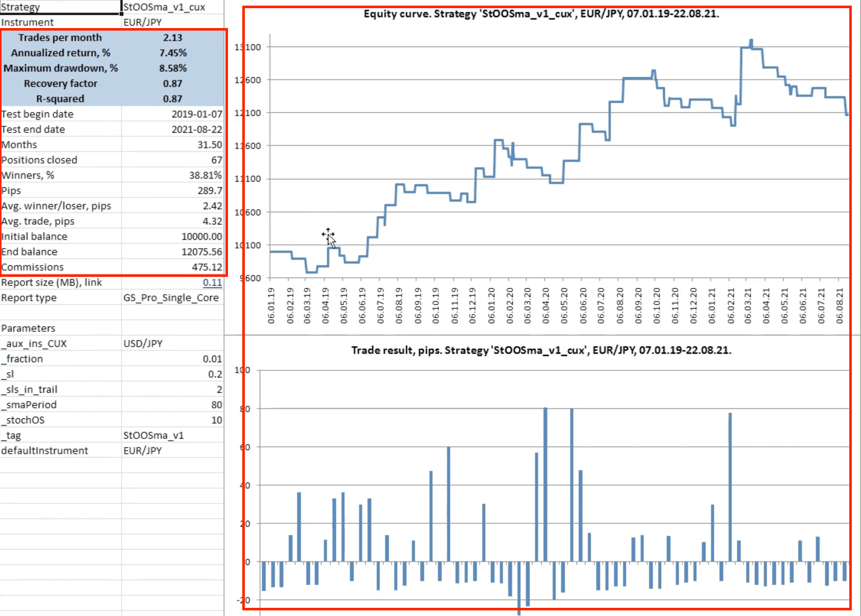This screenshot has height=616, width=861.
Task: Select Avg. trade pips value 4.32
Action: [x=212, y=221]
